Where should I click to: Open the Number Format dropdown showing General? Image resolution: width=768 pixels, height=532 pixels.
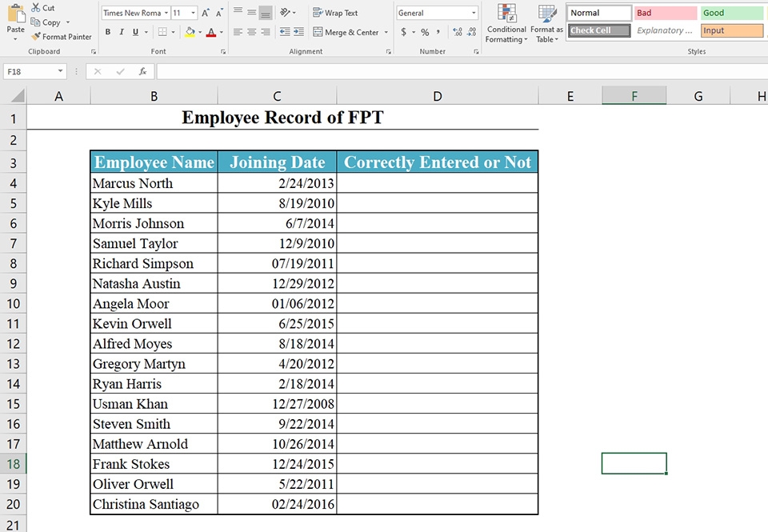point(437,13)
